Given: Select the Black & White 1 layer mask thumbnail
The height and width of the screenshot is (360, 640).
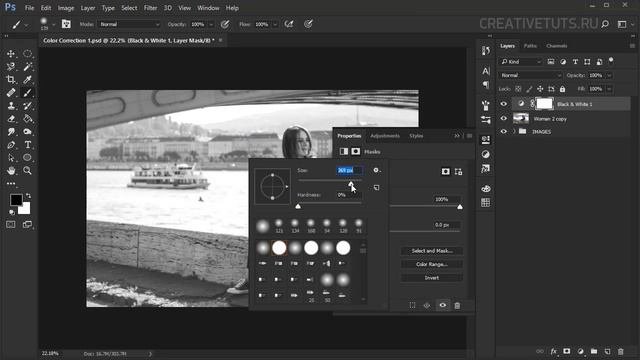Looking at the screenshot, I should coord(544,104).
